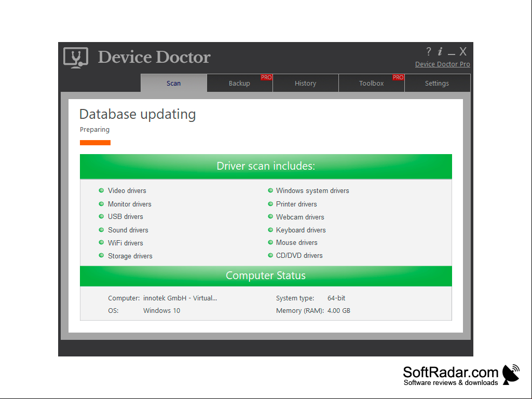Click the PRO badge on Backup tab
532x399 pixels.
266,77
